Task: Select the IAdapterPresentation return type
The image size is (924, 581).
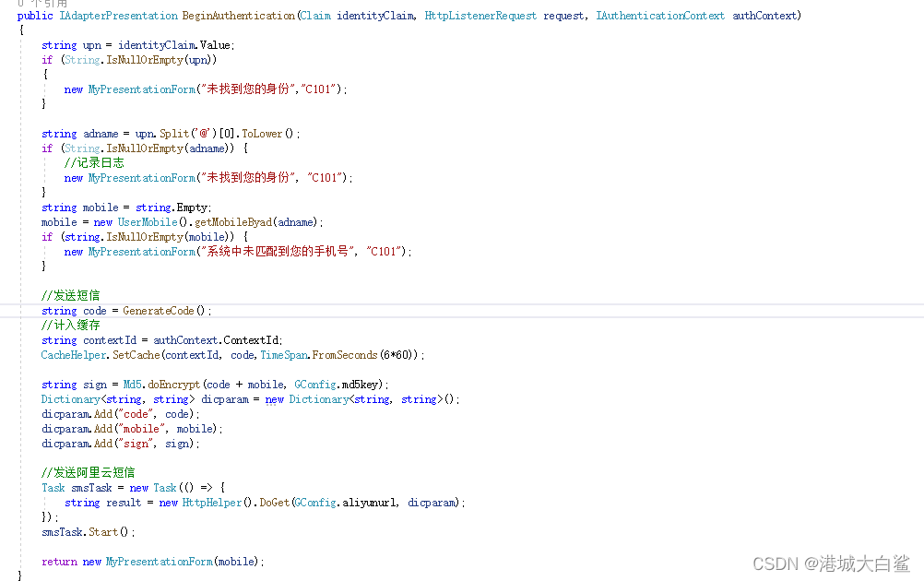Action: [117, 16]
